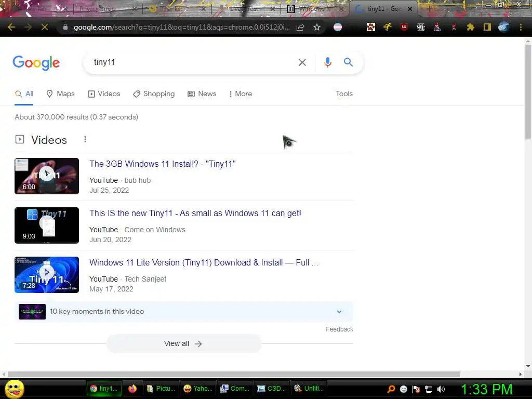Image resolution: width=532 pixels, height=399 pixels.
Task: Clear the search box text
Action: coord(302,62)
